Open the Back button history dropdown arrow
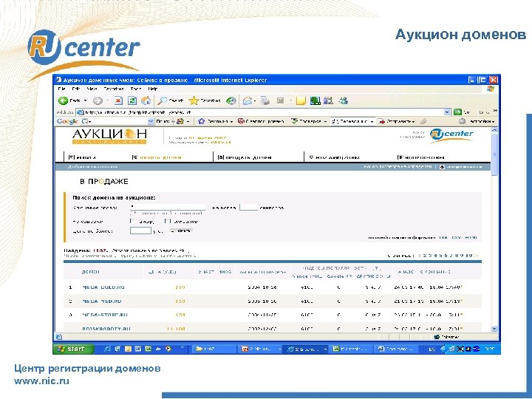Screen dimensions: 532x399 85,100
